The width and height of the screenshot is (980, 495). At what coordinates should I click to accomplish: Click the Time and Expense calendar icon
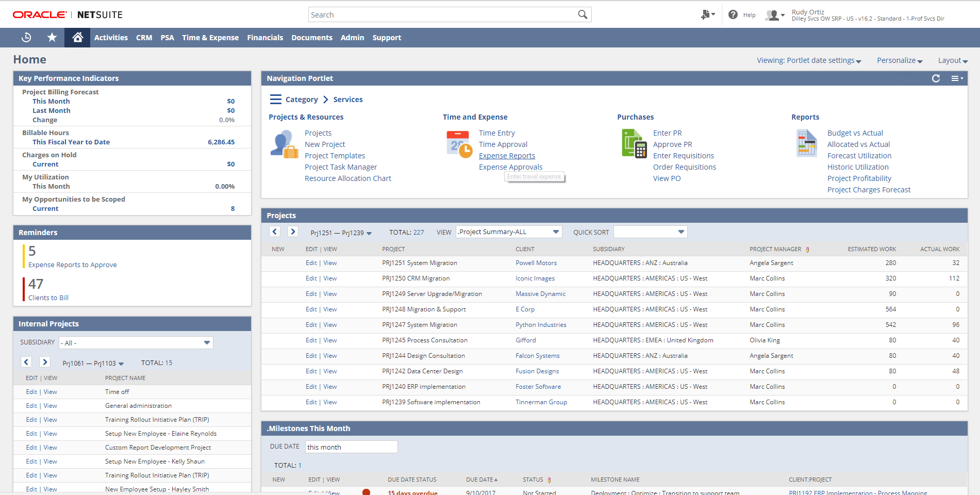458,143
